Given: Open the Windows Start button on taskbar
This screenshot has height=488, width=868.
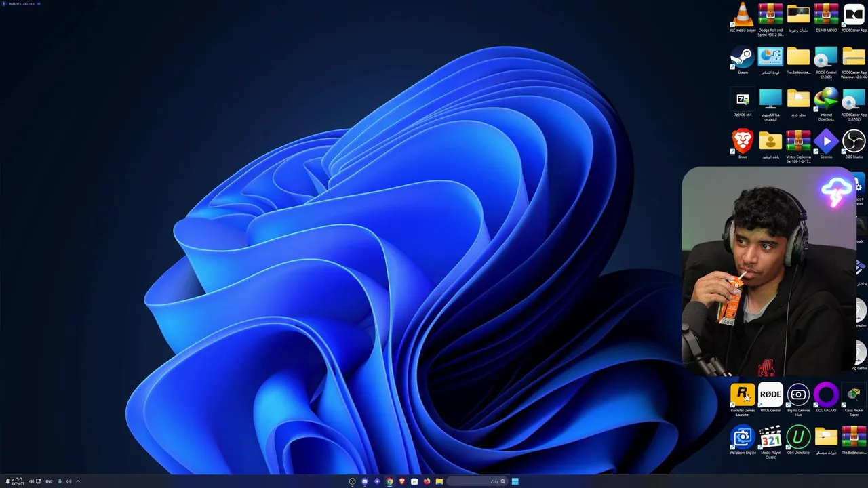Looking at the screenshot, I should coord(515,481).
